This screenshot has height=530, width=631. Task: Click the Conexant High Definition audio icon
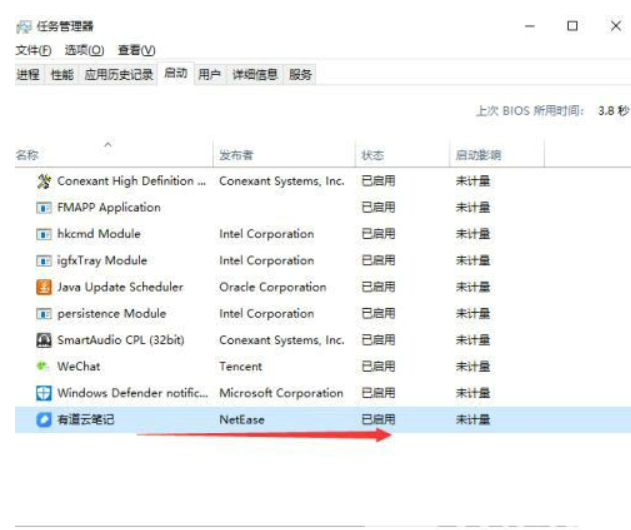44,181
